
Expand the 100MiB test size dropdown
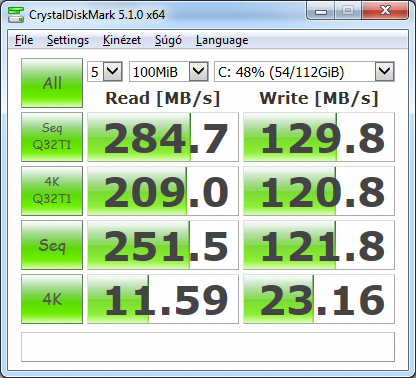[x=199, y=71]
